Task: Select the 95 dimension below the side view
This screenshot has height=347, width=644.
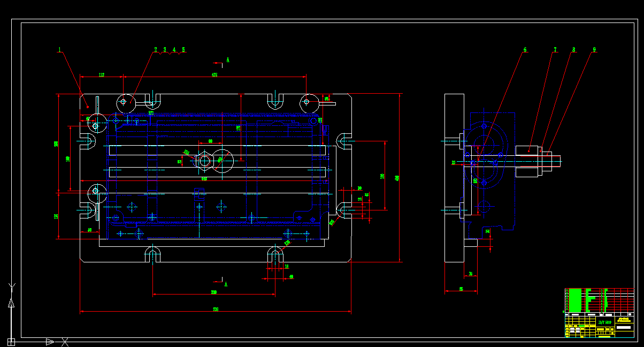Action: (x=461, y=289)
